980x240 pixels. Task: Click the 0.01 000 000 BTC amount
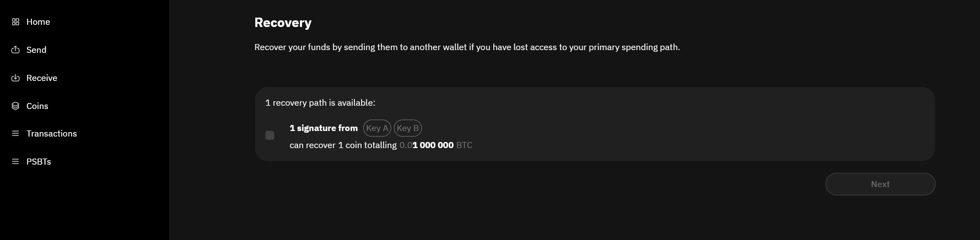(x=435, y=145)
